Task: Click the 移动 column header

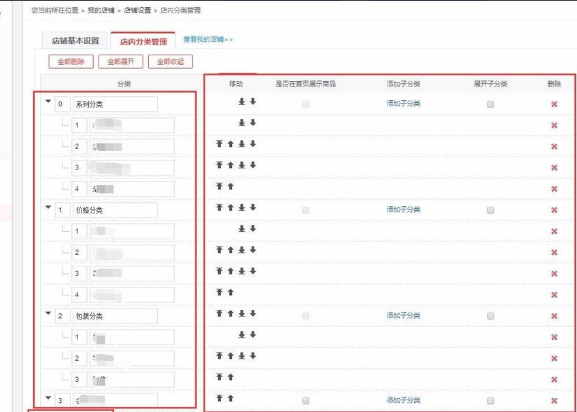Action: (x=236, y=84)
